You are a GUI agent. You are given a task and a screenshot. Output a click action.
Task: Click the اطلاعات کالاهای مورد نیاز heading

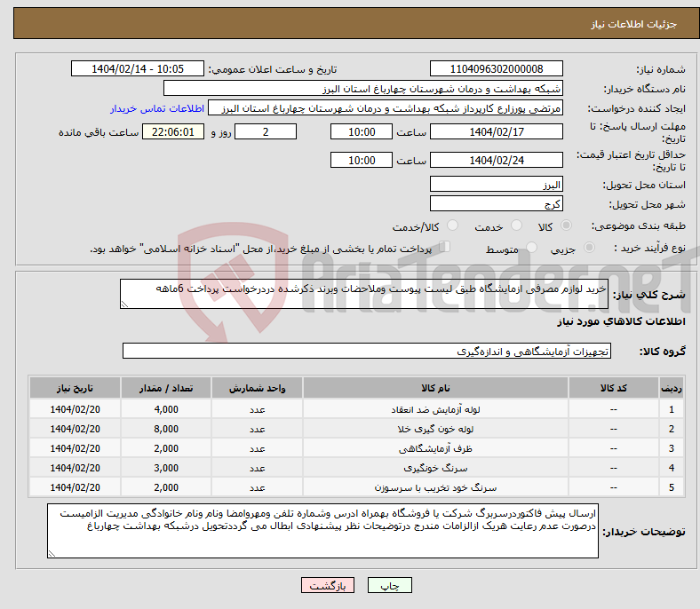coord(621,321)
